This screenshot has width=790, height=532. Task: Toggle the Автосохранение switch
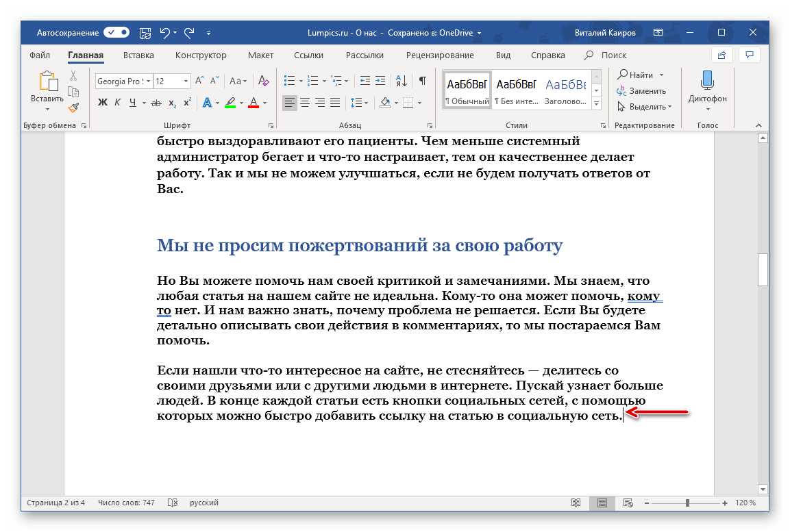click(116, 32)
